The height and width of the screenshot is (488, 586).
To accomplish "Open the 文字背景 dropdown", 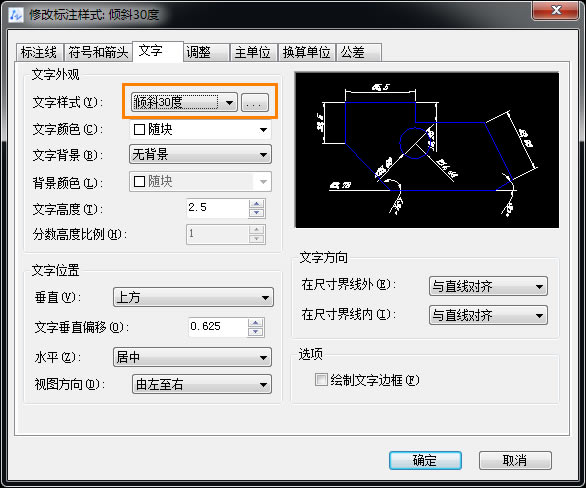I will 200,154.
